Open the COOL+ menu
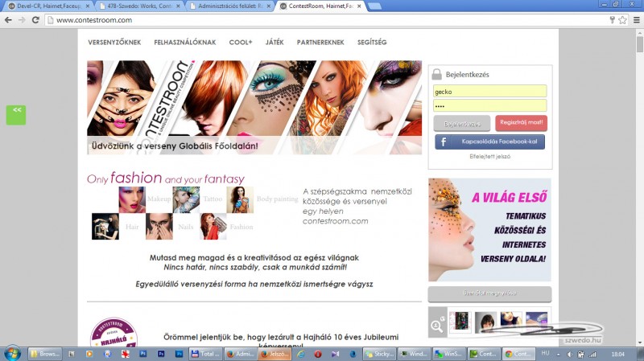Screen dimensions: 644x361 tap(241, 43)
